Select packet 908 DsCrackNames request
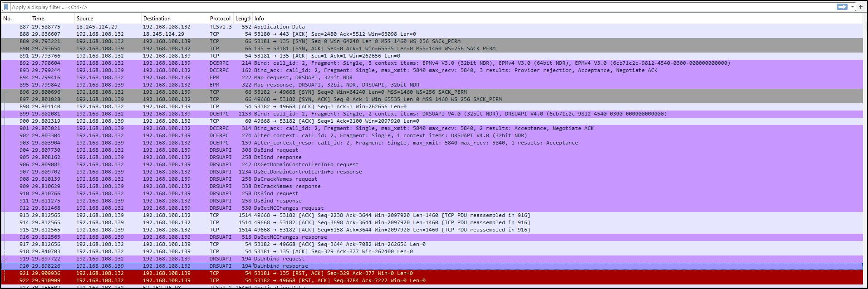This screenshot has height=289, width=868. pos(285,179)
